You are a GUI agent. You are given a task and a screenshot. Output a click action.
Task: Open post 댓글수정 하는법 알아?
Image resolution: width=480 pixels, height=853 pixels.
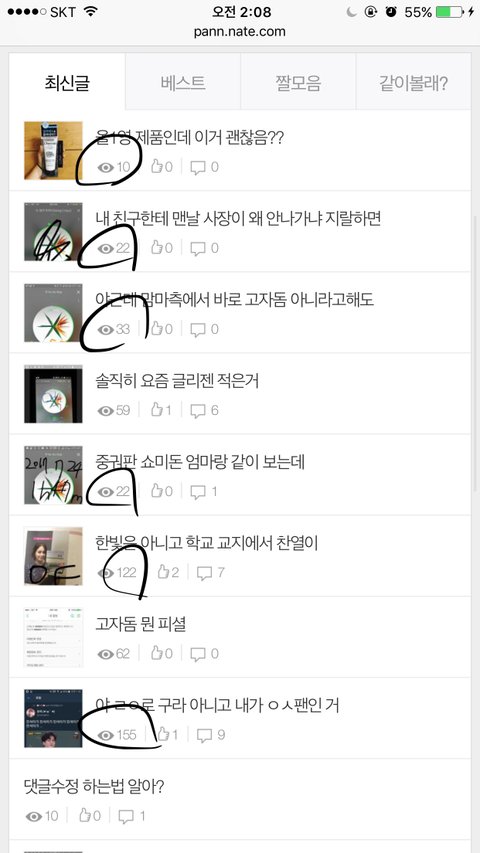(94, 786)
